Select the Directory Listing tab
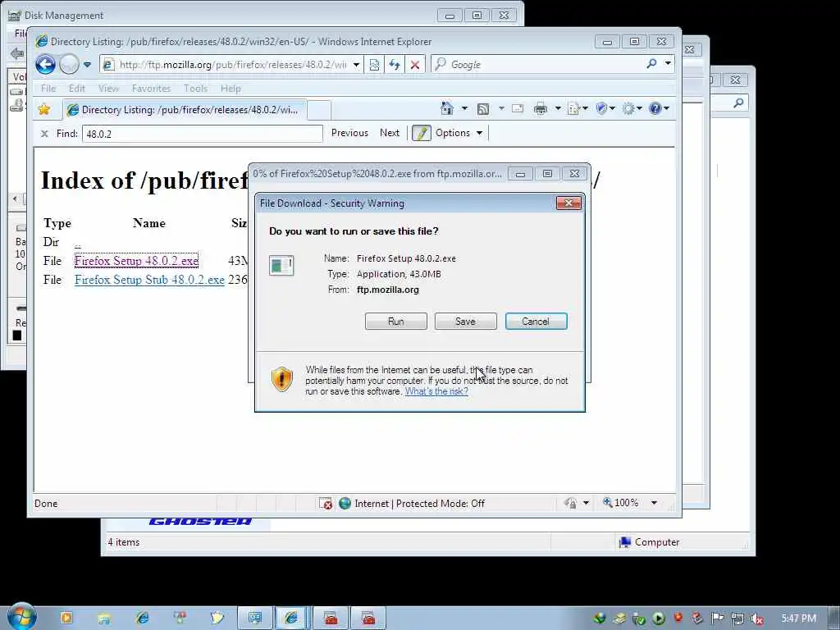The image size is (840, 630). point(185,110)
